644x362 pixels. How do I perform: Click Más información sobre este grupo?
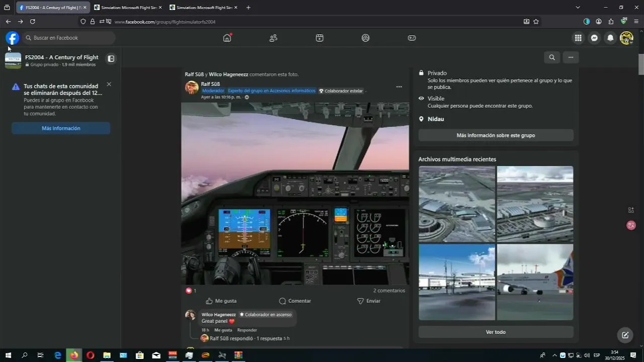496,135
